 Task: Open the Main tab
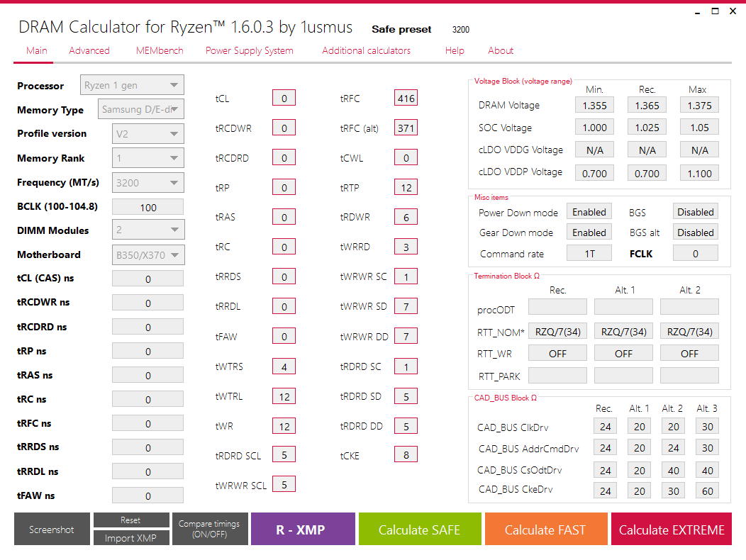[37, 50]
